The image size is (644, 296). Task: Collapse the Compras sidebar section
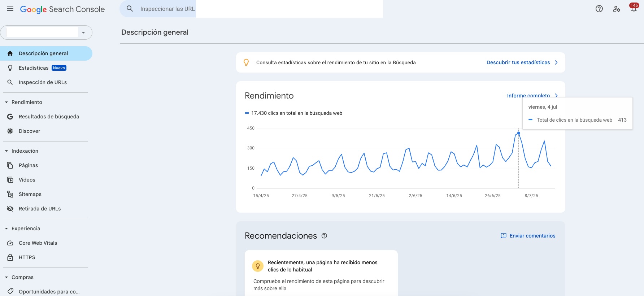pos(6,277)
